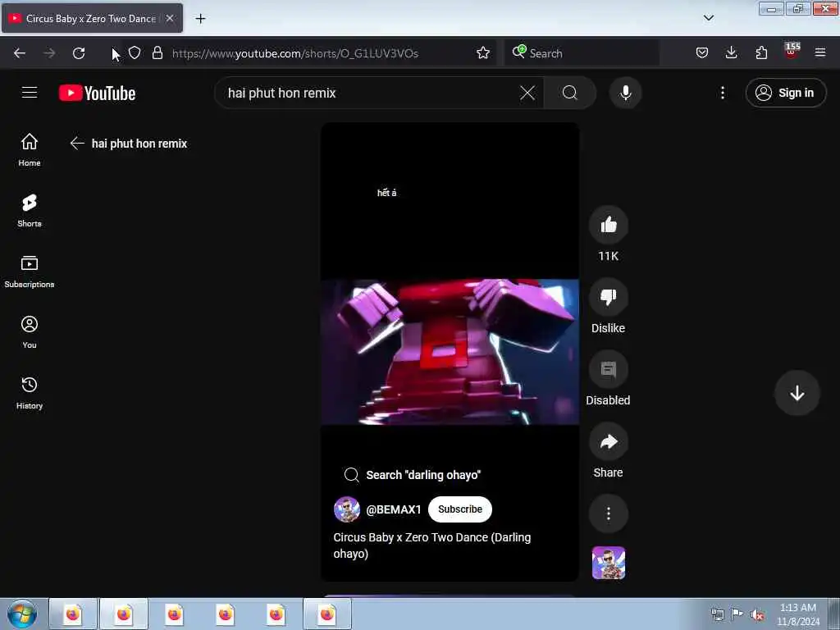Open the You section in the sidebar
The image size is (840, 630).
click(x=30, y=332)
